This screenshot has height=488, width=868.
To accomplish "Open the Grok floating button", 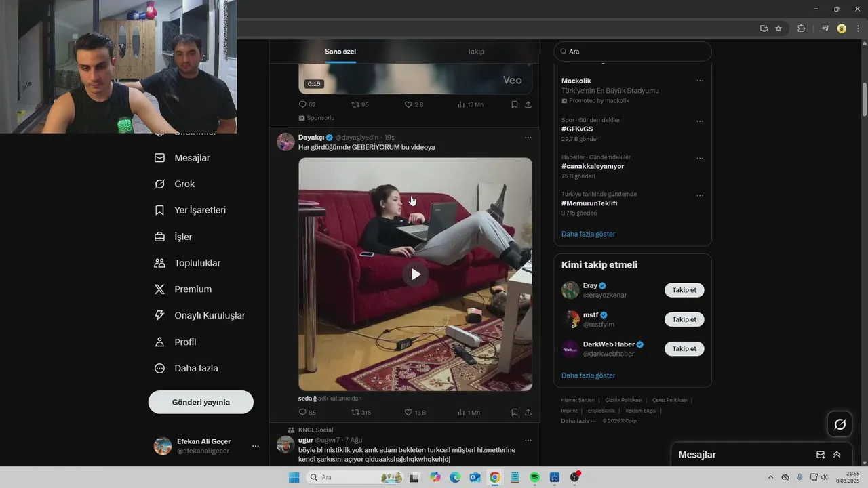I will pos(840,424).
